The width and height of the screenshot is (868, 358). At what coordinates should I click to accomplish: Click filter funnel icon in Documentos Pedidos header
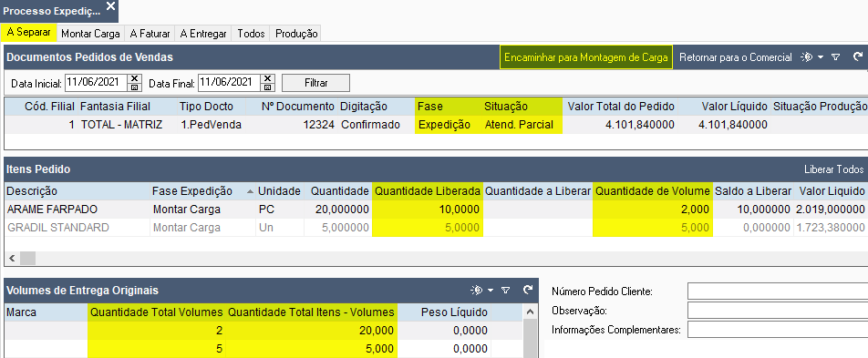(x=836, y=57)
